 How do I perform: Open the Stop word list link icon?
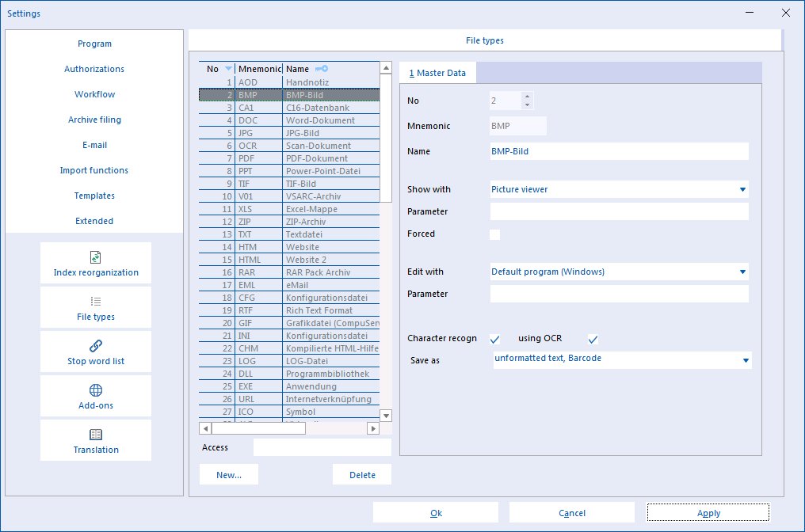coord(96,346)
